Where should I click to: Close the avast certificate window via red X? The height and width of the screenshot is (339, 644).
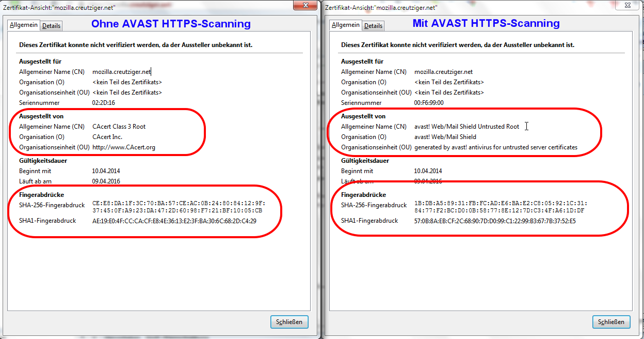627,5
